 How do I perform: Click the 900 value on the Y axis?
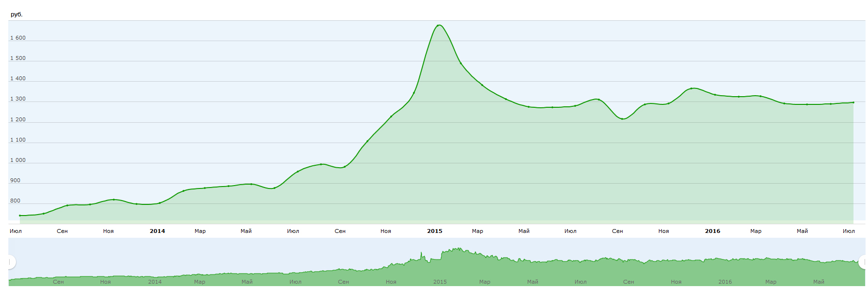pos(15,180)
